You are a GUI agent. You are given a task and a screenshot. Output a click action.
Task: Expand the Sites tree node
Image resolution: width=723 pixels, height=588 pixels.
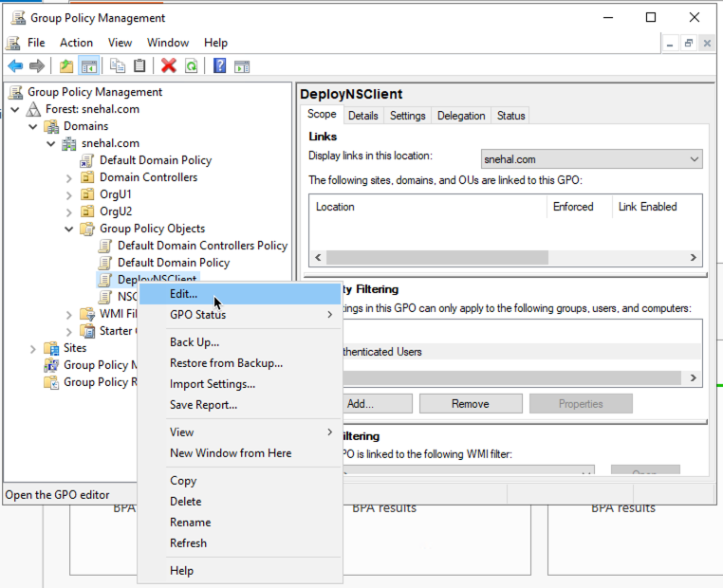(33, 348)
